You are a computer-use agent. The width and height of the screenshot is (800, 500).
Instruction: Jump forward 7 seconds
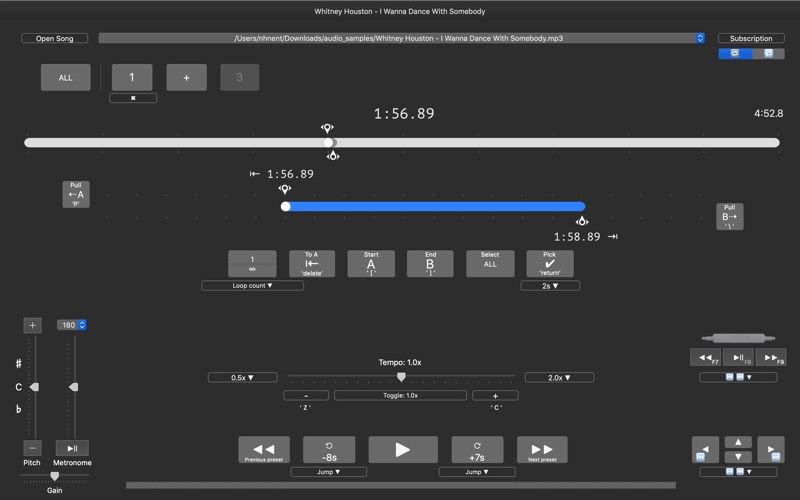tap(477, 449)
